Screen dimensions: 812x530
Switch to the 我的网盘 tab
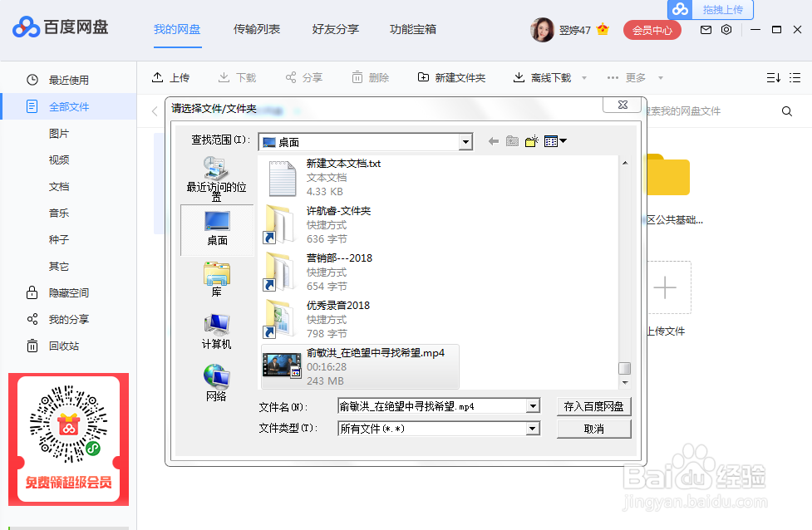177,30
